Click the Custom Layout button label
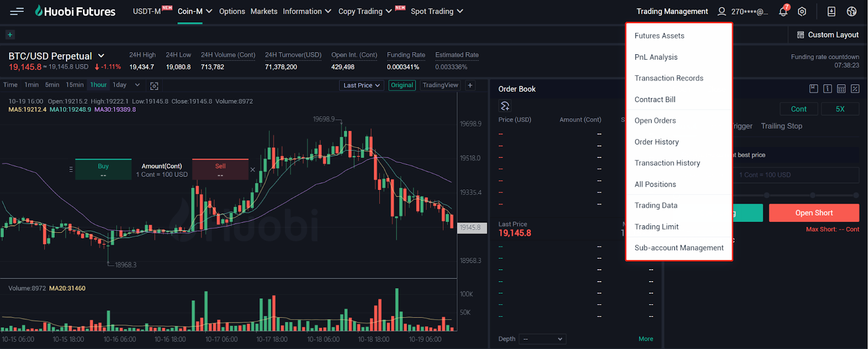 tap(833, 35)
